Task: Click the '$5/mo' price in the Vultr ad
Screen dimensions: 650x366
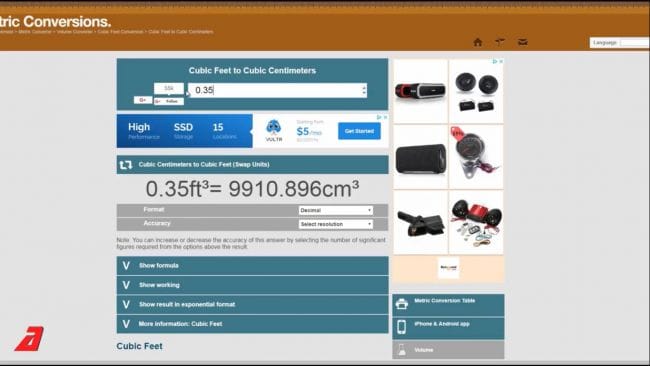Action: point(309,132)
